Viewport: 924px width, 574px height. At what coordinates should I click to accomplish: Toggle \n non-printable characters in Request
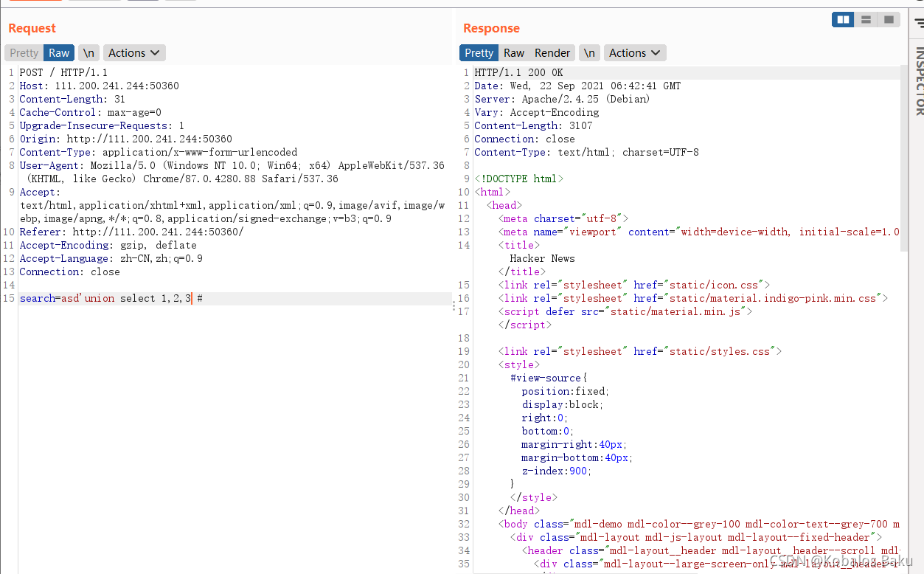click(x=88, y=53)
